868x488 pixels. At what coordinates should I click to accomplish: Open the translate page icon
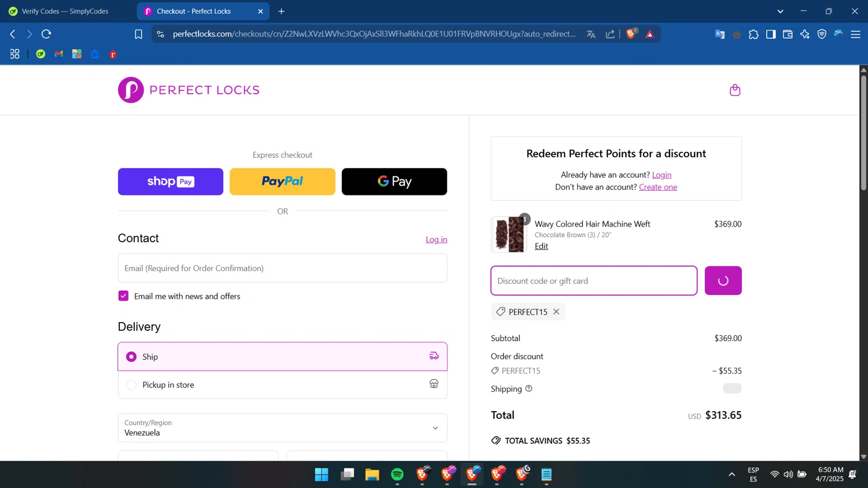591,34
